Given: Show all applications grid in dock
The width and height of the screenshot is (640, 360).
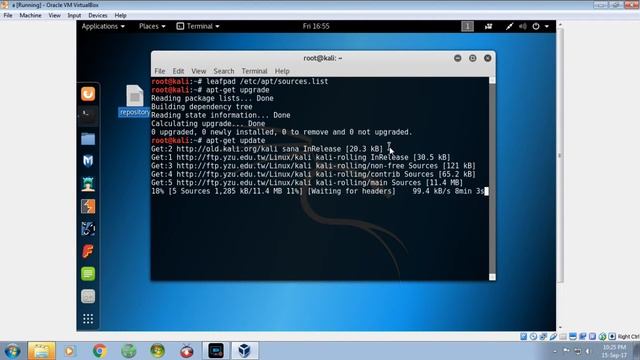Looking at the screenshot, I should tap(88, 319).
